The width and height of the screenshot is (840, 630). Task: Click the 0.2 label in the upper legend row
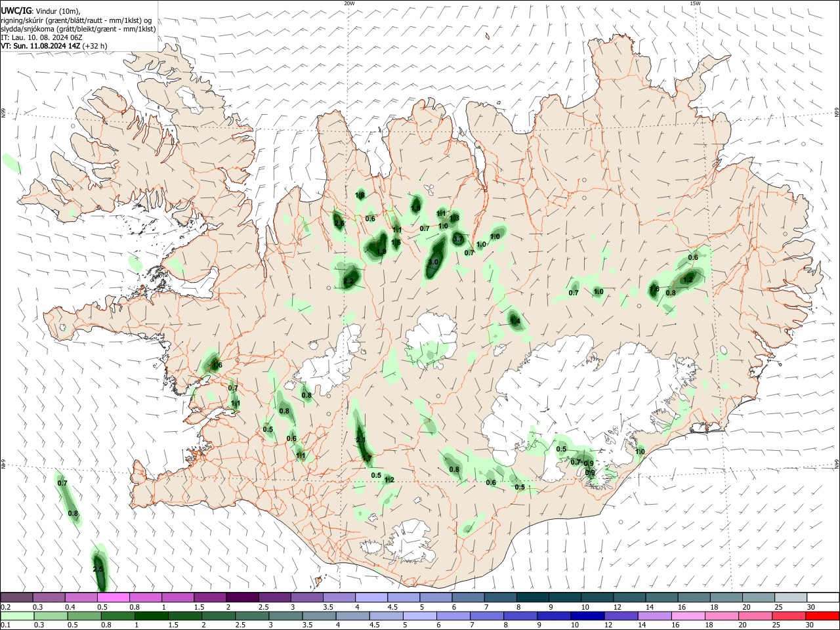[5, 607]
